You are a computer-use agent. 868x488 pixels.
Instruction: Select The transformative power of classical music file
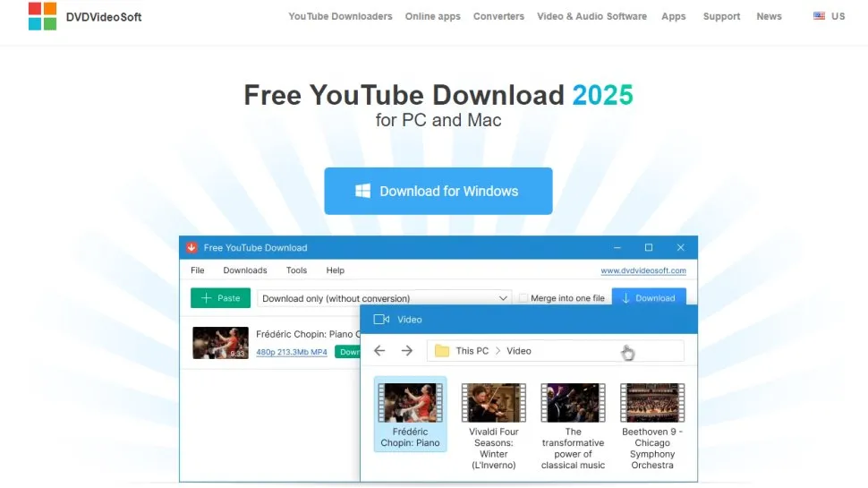(x=573, y=426)
